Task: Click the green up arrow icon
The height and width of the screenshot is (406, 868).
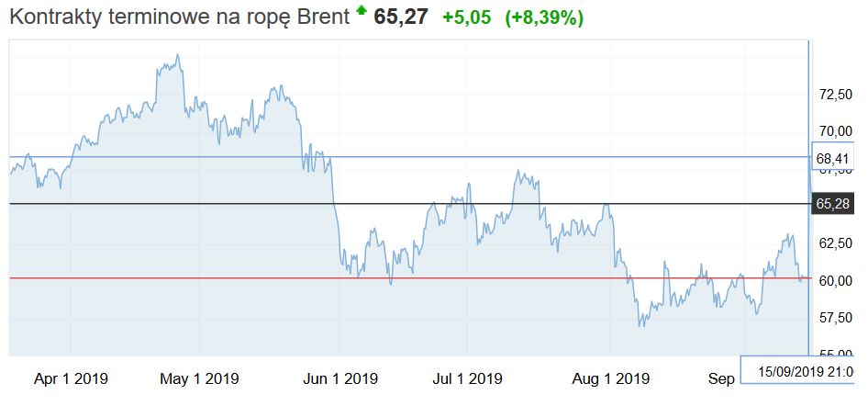Action: 362,11
